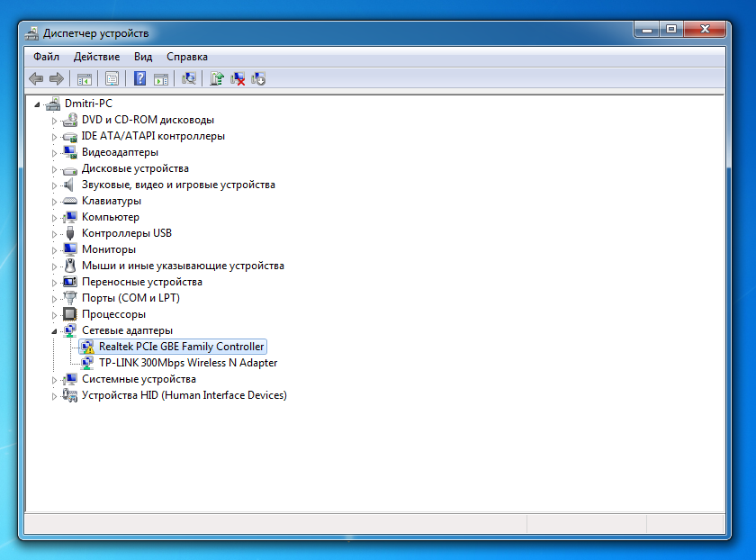Click the Uninstall device red X icon

point(238,78)
